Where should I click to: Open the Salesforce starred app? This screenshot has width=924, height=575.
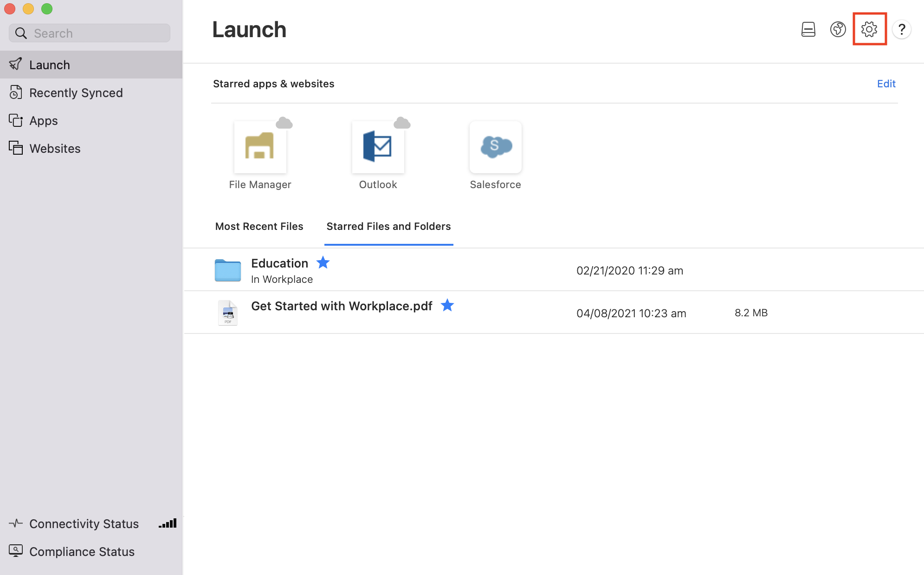495,146
